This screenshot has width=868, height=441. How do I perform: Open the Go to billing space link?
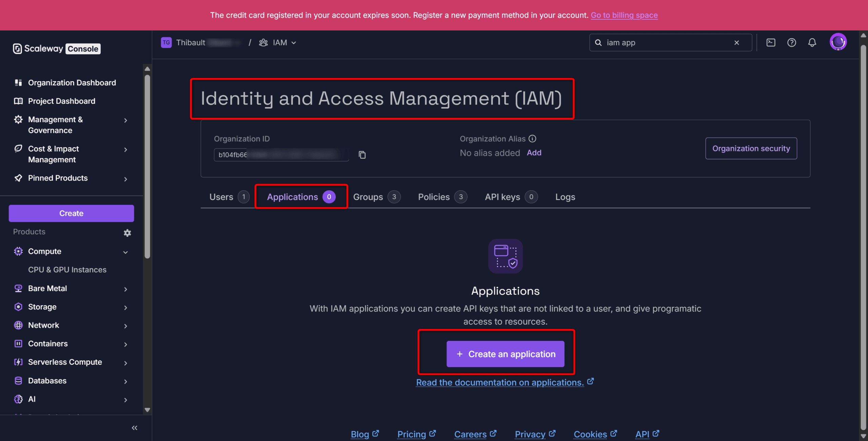point(624,15)
